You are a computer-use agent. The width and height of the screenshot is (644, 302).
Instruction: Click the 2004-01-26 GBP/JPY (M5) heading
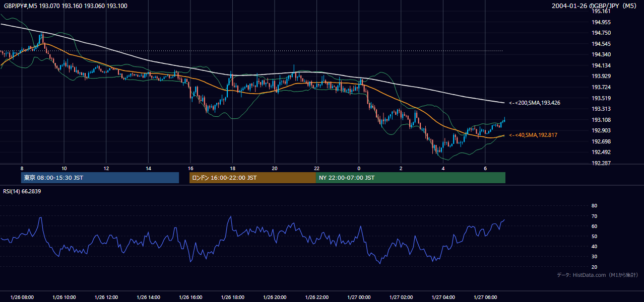pyautogui.click(x=595, y=6)
